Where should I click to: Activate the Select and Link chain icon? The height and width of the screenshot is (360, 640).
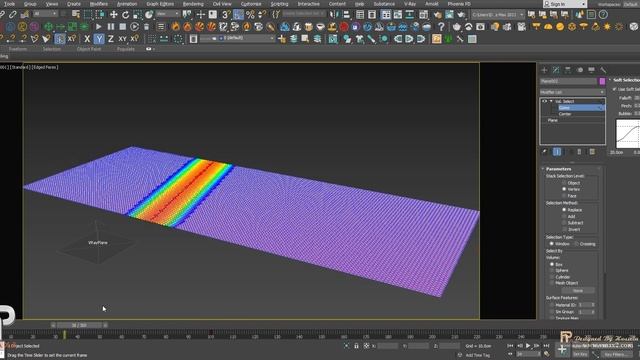(2, 15)
